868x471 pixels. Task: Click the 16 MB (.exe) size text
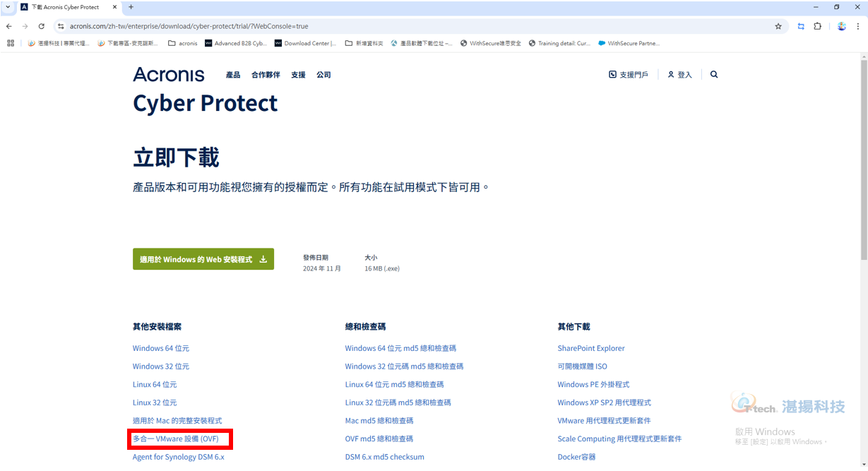pyautogui.click(x=382, y=269)
